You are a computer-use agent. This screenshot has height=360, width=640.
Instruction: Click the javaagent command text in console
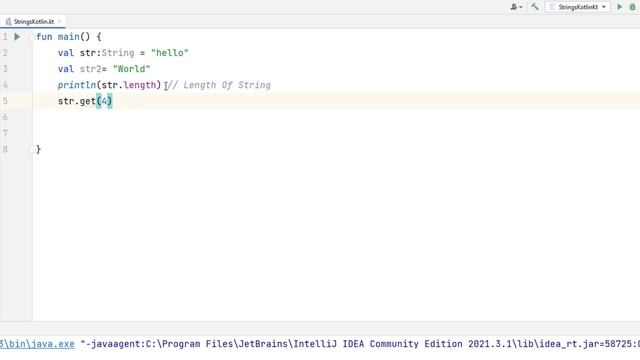click(360, 344)
